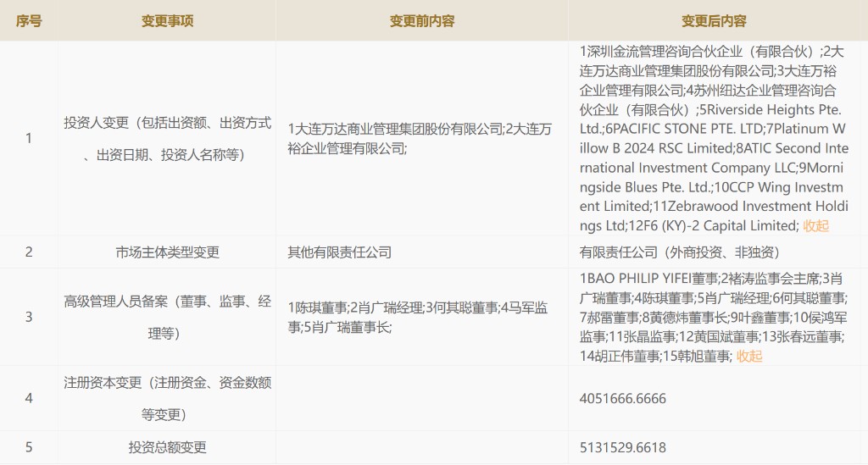The width and height of the screenshot is (868, 465).
Task: Select row number 4 cell
Action: click(29, 398)
